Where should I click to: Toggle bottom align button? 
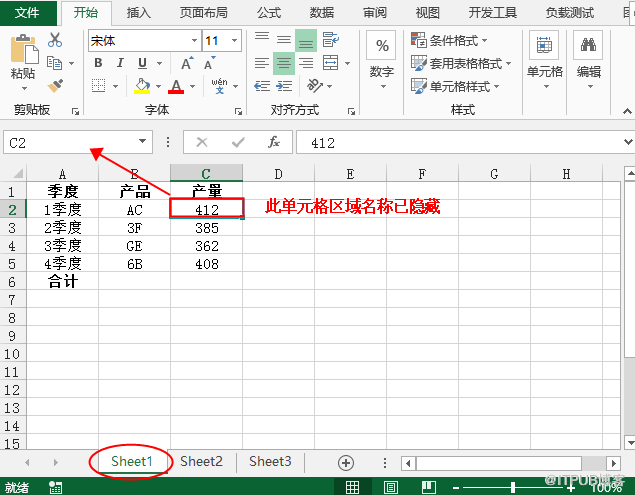306,40
